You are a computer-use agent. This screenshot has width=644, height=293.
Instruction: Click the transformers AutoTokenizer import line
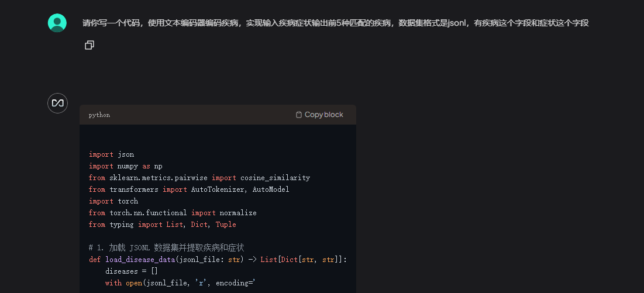coord(189,189)
